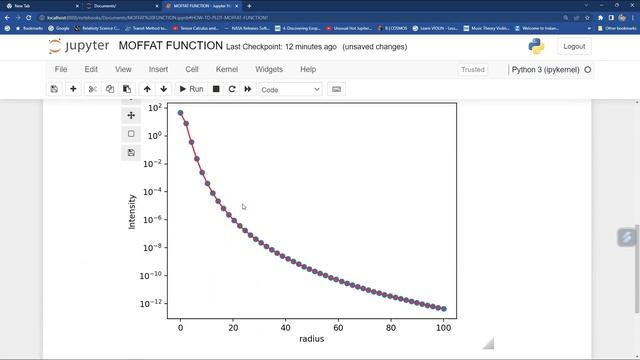
Task: Click the Trusted notebook indicator
Action: (473, 70)
